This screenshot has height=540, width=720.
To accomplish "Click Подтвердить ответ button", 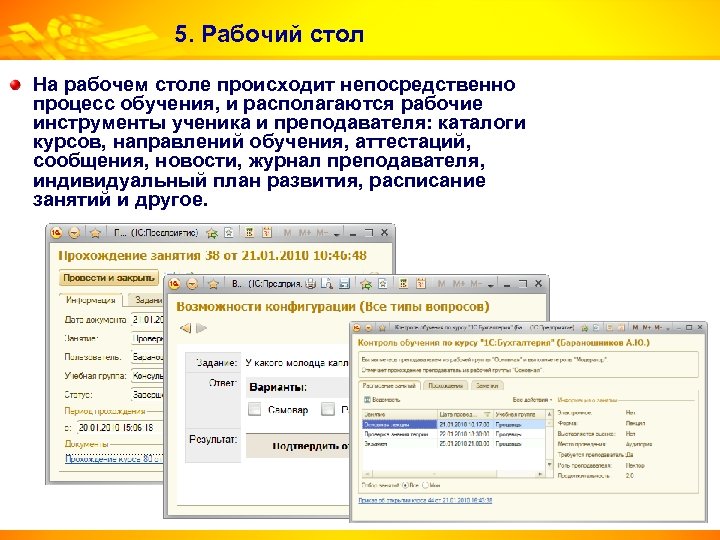I will 298,446.
